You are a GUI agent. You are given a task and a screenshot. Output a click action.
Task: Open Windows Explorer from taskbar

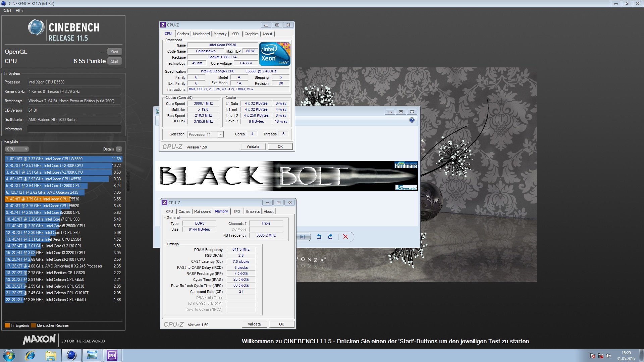(51, 355)
